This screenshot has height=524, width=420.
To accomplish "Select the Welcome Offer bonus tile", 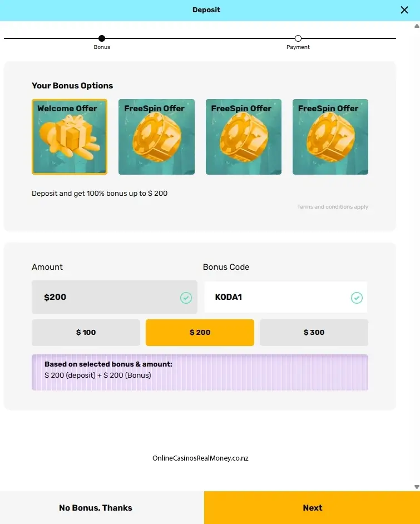I will 69,136.
